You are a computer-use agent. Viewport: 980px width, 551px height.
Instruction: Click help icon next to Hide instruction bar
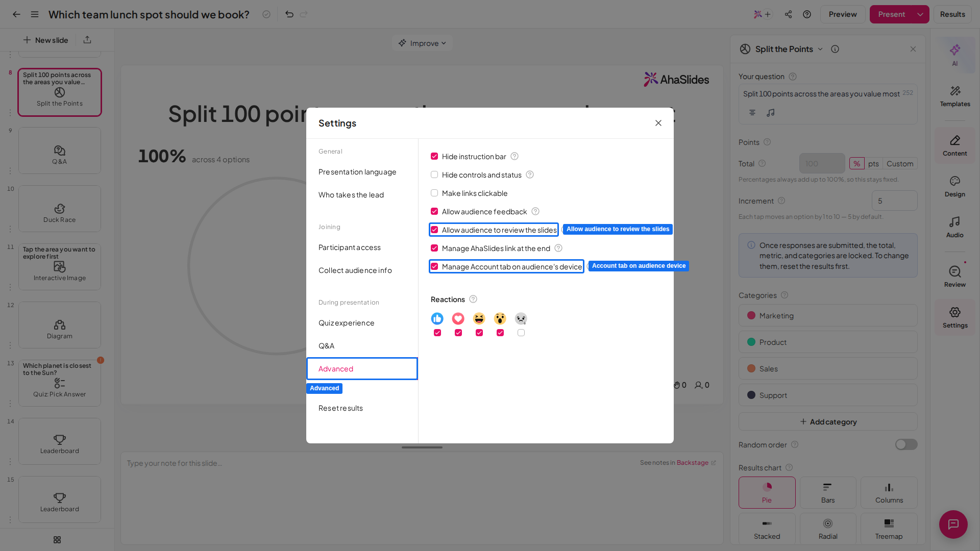(x=514, y=156)
